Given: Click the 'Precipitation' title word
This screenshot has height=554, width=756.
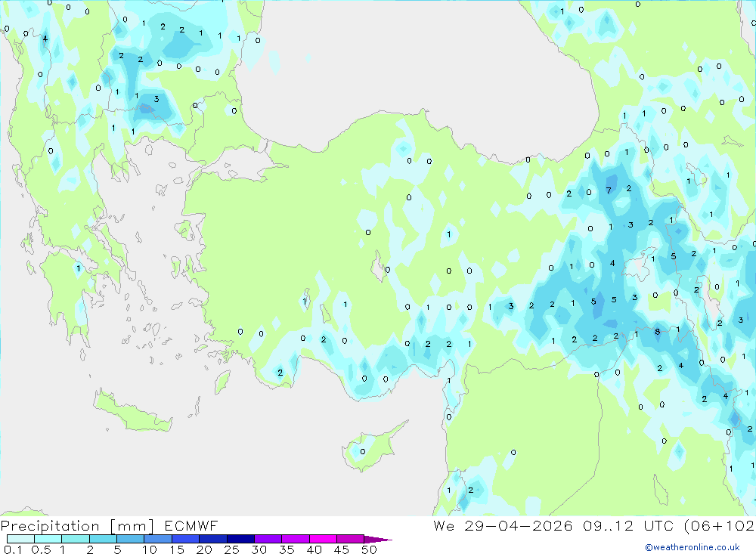Looking at the screenshot, I should click(50, 525).
